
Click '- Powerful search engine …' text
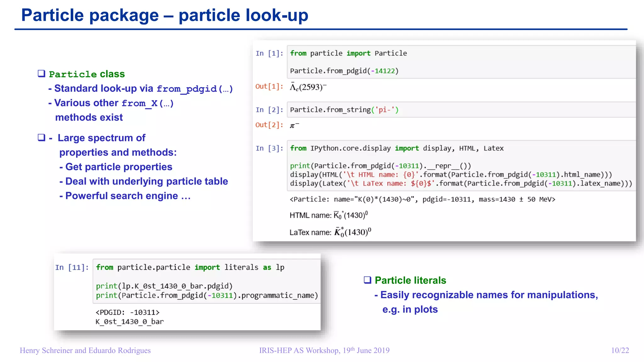125,195
